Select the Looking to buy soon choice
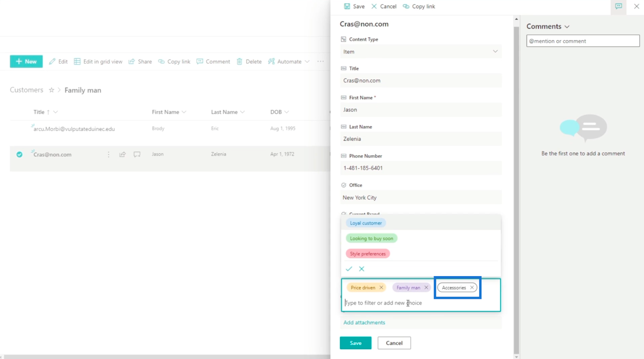 [372, 238]
